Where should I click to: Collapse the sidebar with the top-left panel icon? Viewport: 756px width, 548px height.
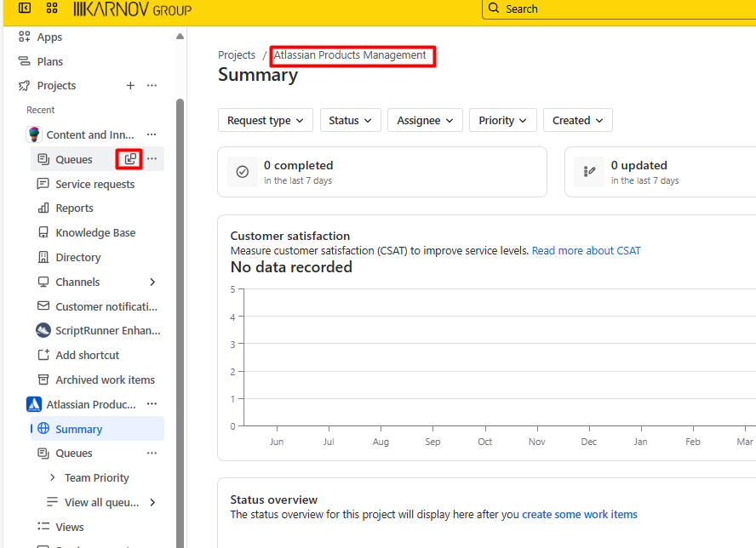coord(25,8)
